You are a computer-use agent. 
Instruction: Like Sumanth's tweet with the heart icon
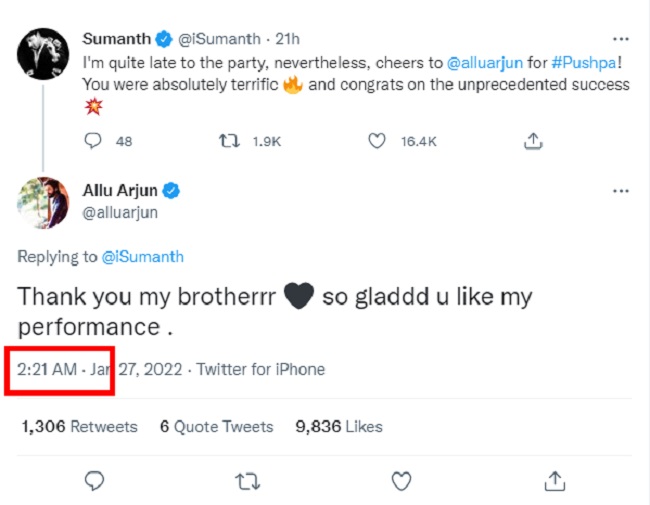tap(377, 141)
